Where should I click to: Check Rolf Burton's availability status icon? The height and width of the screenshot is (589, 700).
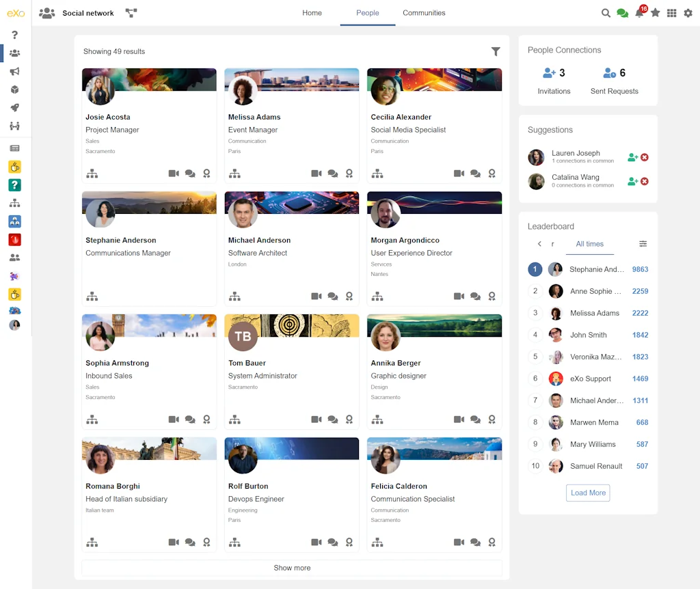point(349,542)
